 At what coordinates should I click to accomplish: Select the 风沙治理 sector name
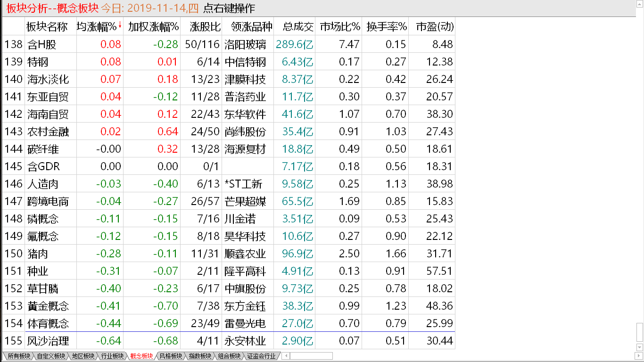(48, 341)
